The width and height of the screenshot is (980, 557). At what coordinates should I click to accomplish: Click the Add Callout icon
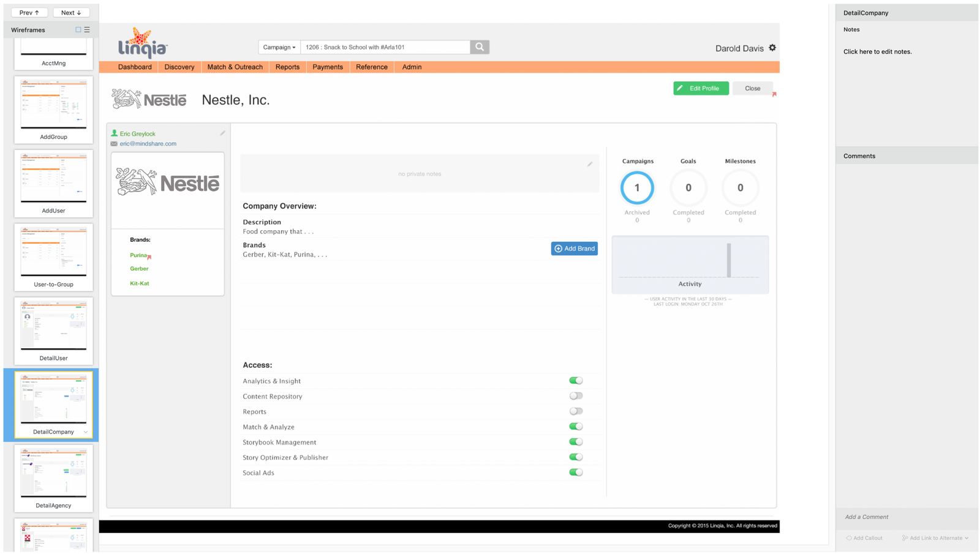pyautogui.click(x=849, y=538)
